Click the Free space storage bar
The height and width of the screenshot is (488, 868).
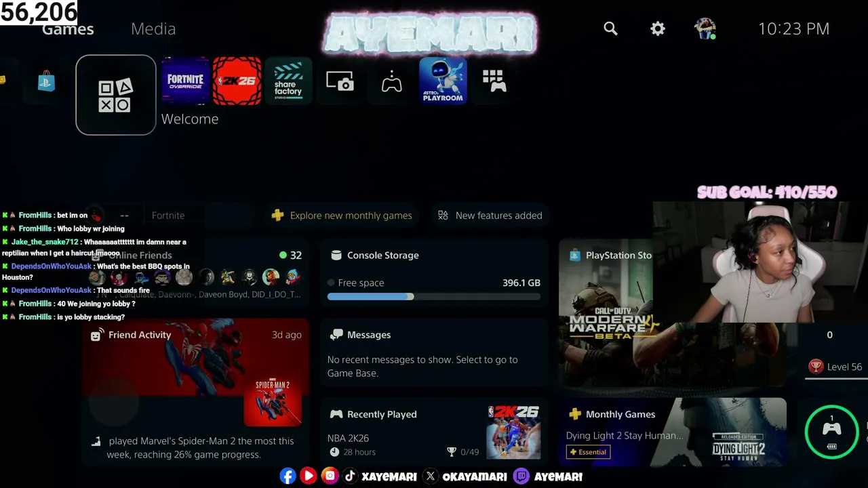pos(434,296)
